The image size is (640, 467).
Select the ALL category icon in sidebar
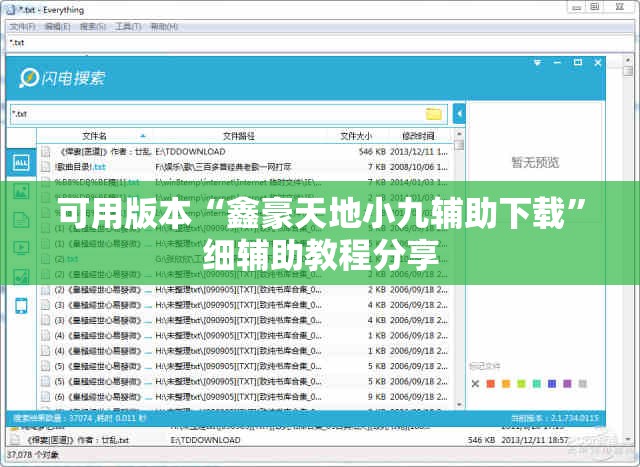[21, 162]
